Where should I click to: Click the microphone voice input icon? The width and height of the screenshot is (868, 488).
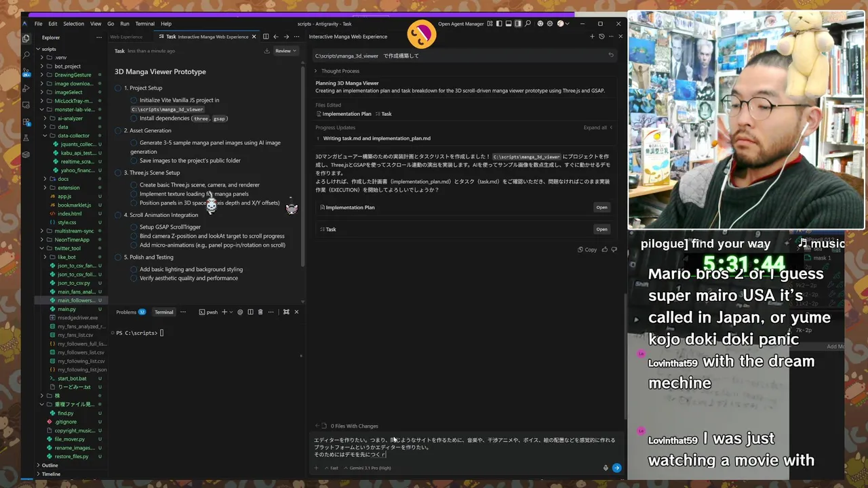coord(606,468)
